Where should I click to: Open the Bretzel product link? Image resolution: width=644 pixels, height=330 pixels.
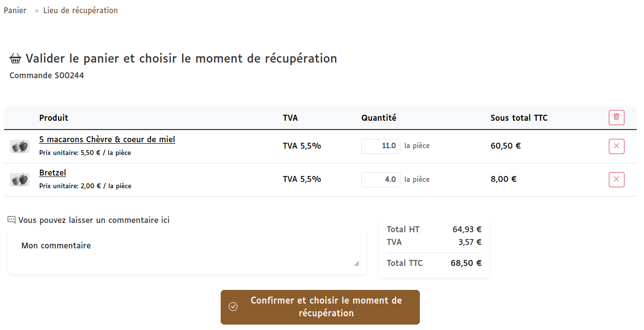coord(53,173)
